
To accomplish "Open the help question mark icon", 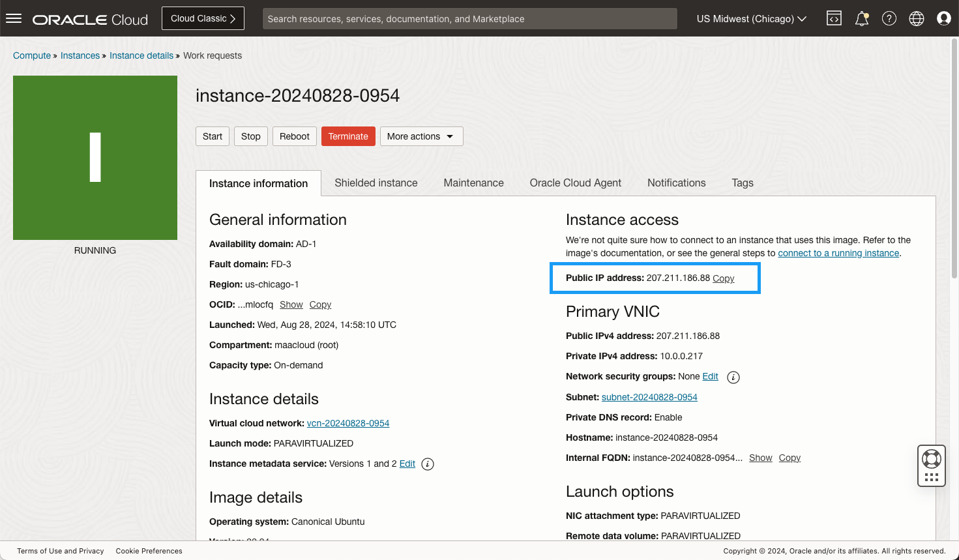I will (889, 19).
